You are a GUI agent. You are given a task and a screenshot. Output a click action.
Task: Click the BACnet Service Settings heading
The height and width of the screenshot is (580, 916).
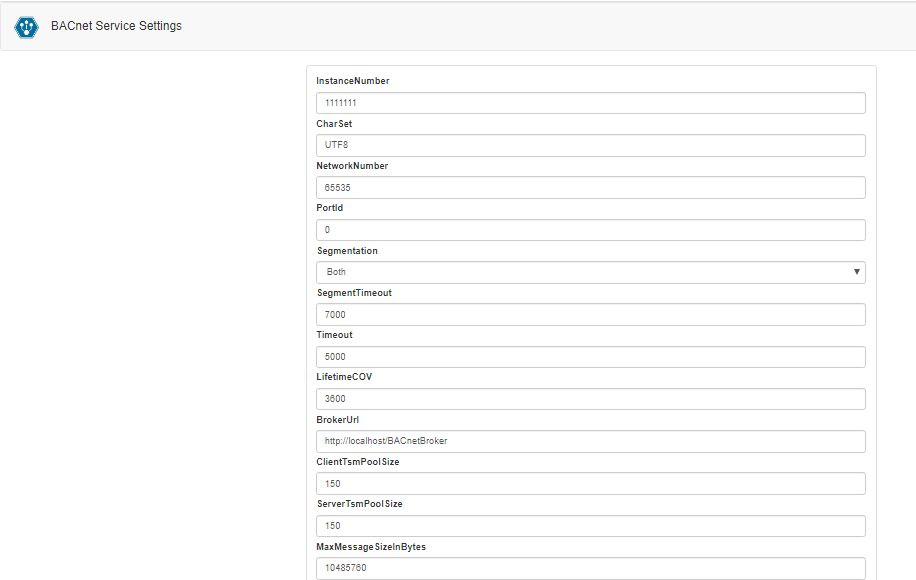pyautogui.click(x=115, y=26)
